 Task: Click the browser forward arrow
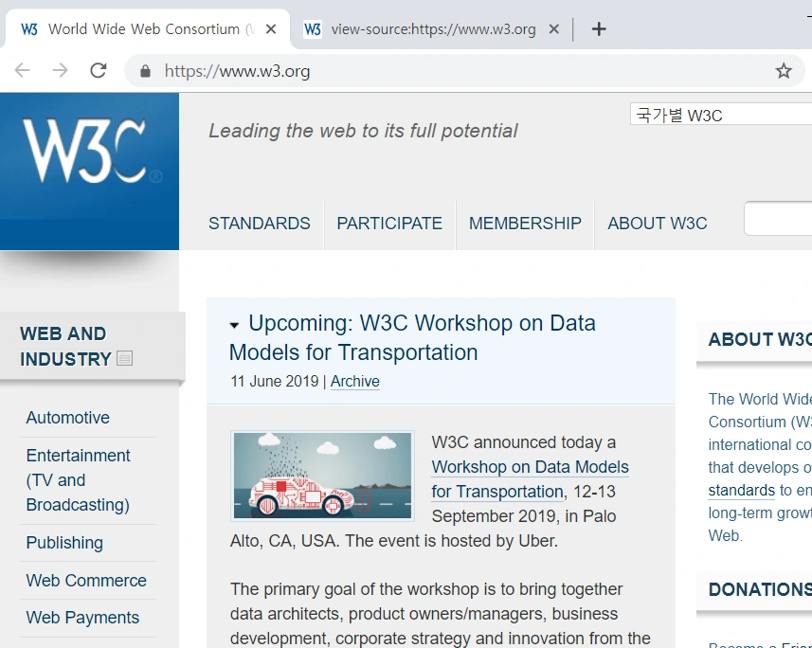point(60,70)
